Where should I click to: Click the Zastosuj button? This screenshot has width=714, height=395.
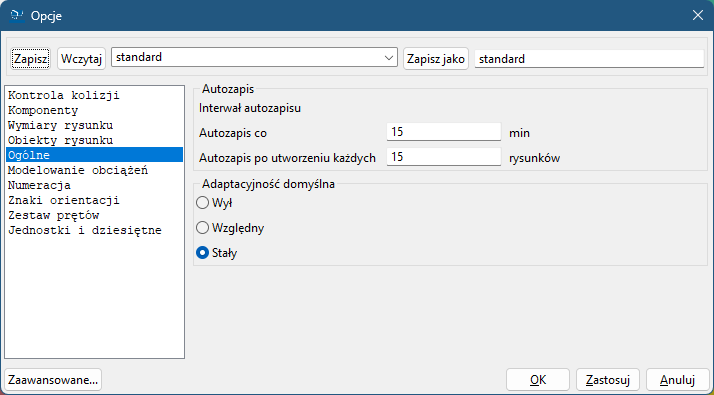(x=608, y=380)
